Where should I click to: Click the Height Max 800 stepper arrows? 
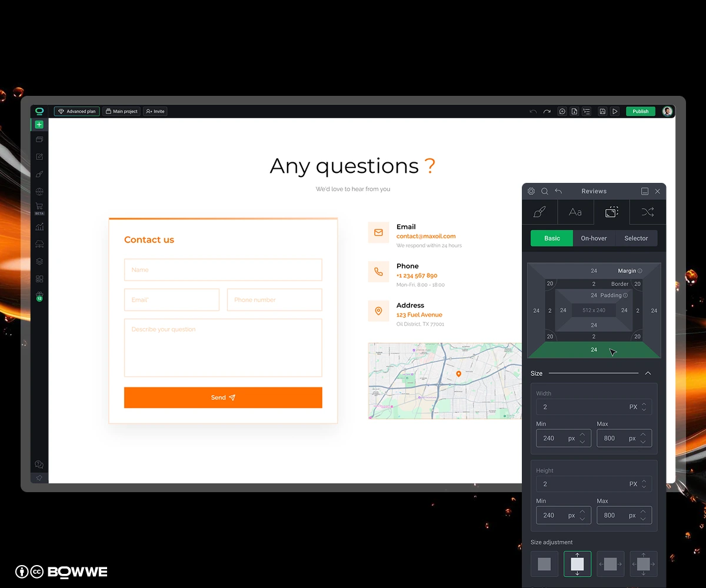[643, 515]
